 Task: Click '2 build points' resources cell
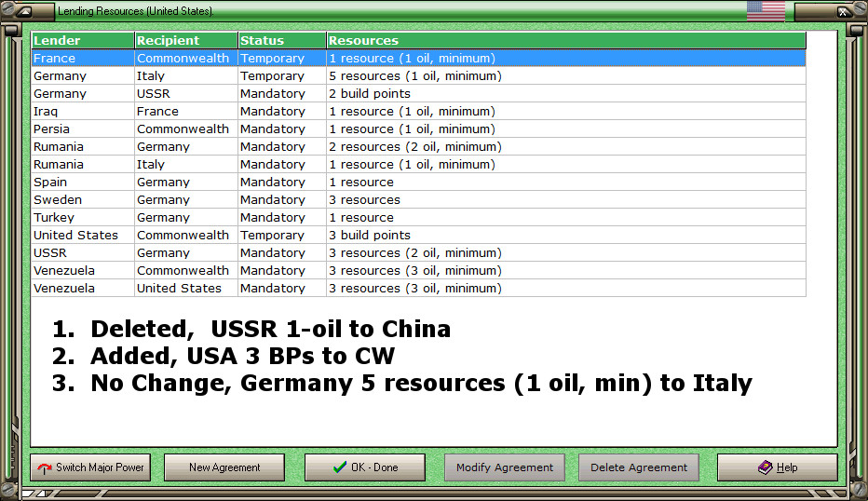click(x=566, y=93)
